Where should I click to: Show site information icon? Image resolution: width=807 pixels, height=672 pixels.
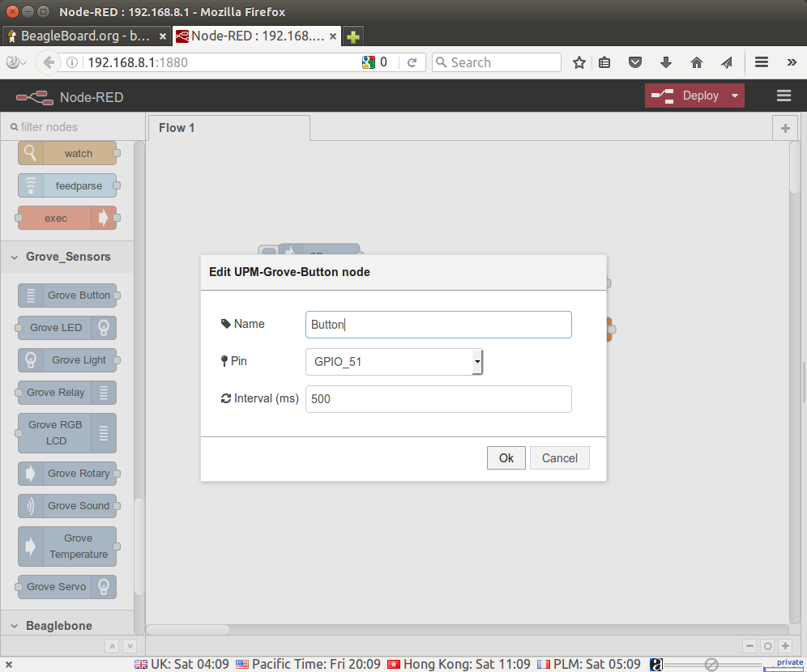pos(72,62)
